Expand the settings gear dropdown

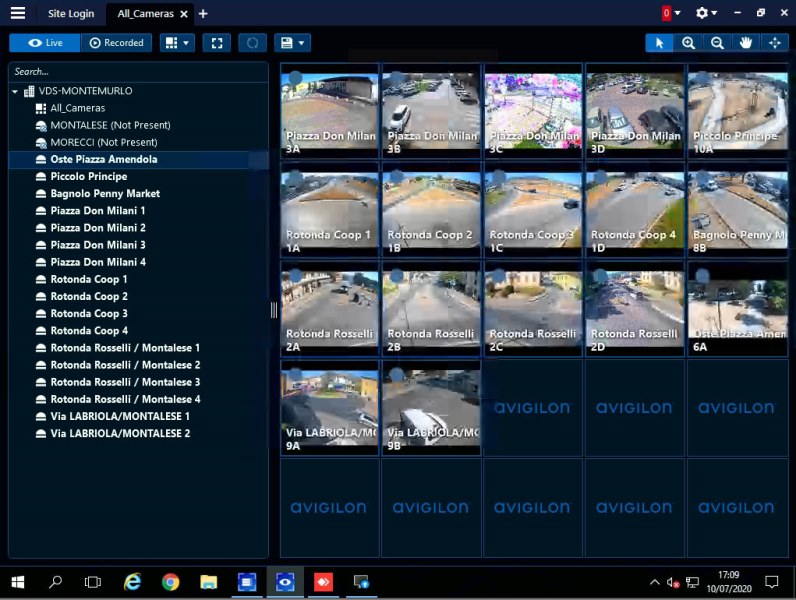coord(707,13)
